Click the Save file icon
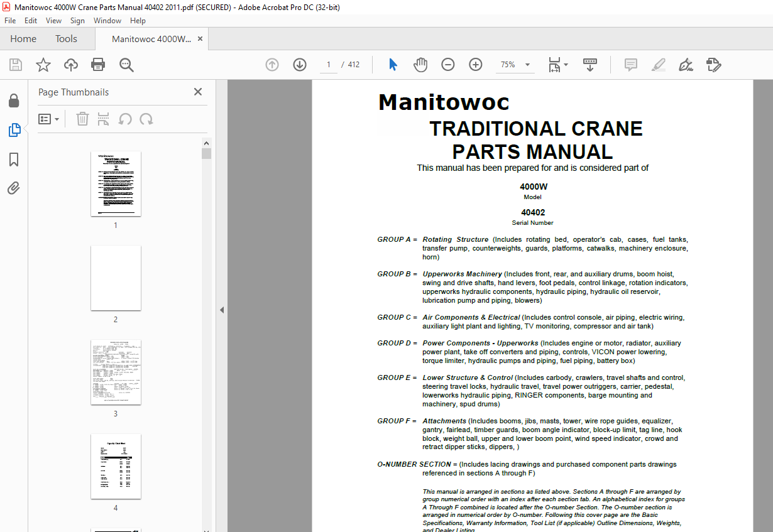 point(16,65)
